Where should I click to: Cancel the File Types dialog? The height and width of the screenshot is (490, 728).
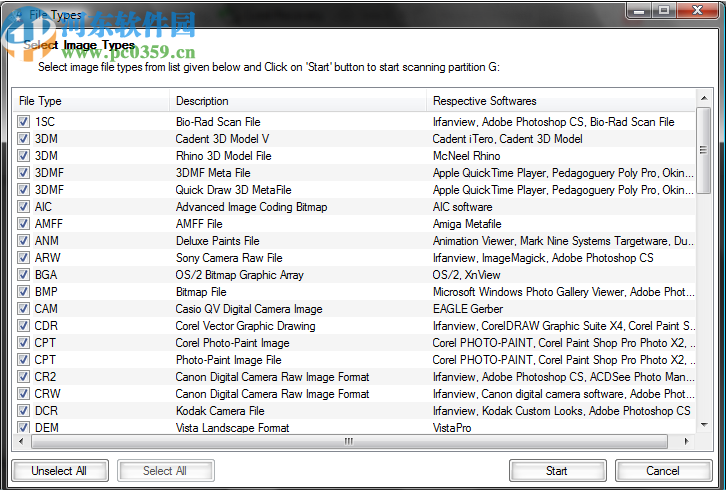[x=663, y=471]
